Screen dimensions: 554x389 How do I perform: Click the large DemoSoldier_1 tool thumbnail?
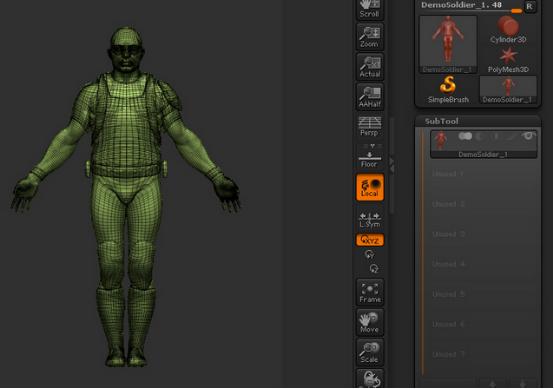click(448, 44)
